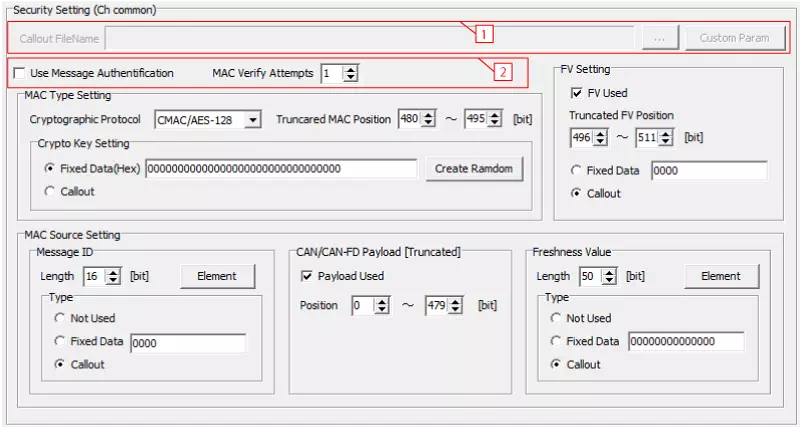
Task: Click Element button in Message ID group
Action: 217,276
